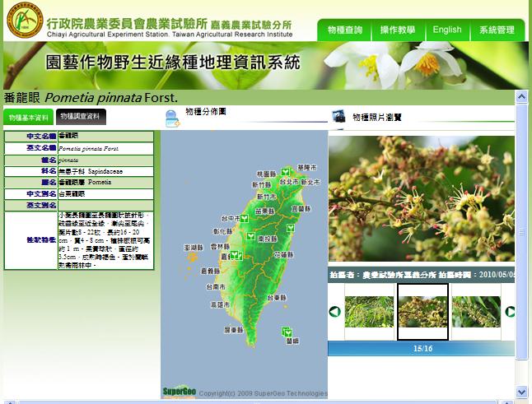
Task: Click the institute logo emblem
Action: point(23,21)
